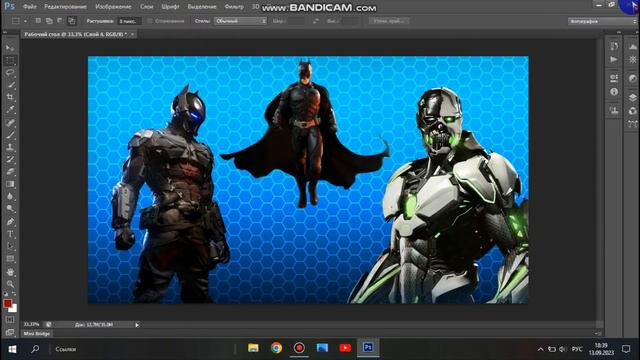Open the Navigator panel icon

click(633, 60)
